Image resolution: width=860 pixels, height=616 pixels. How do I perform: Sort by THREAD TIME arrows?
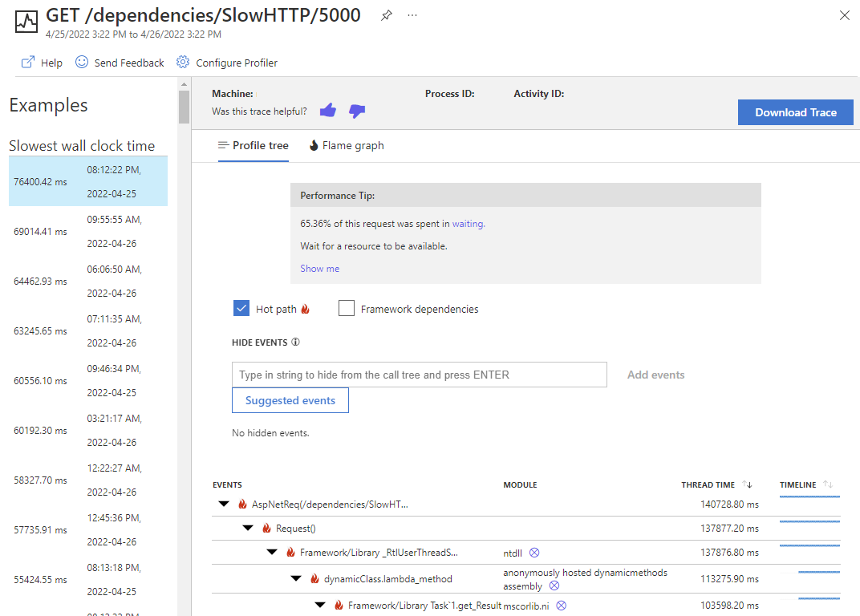pyautogui.click(x=747, y=484)
